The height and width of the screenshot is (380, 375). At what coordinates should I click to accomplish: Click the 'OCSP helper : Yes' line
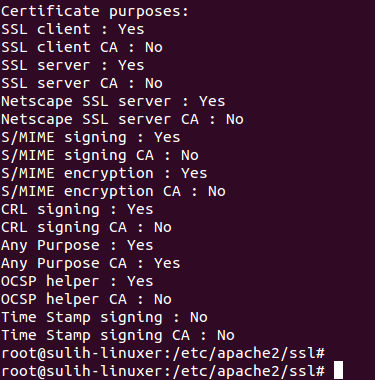[77, 281]
